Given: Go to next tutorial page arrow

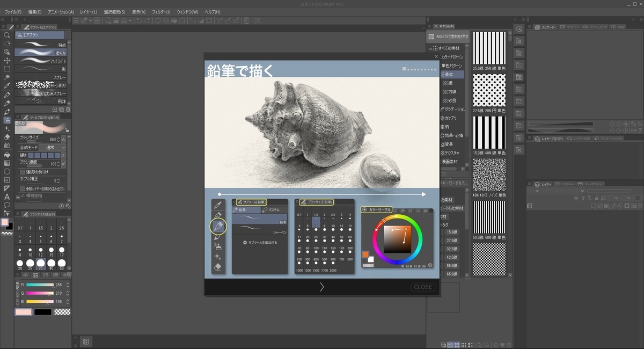Looking at the screenshot, I should [x=322, y=287].
